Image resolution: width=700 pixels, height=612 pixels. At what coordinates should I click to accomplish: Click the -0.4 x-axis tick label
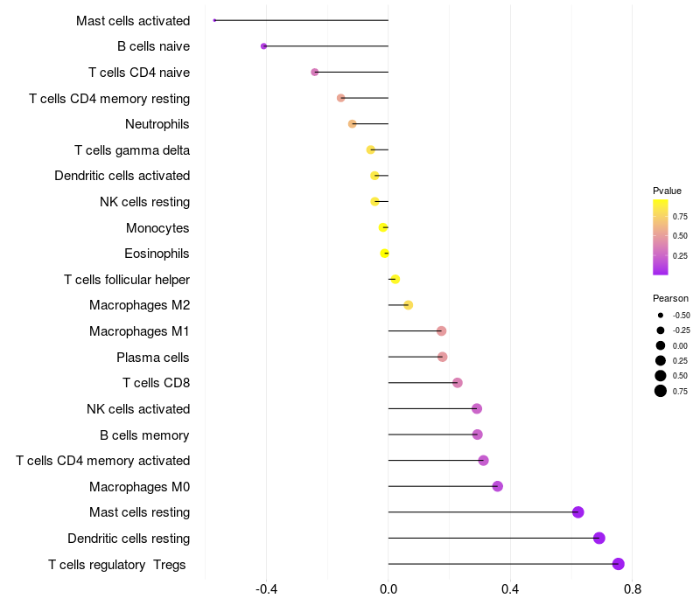pyautogui.click(x=266, y=590)
